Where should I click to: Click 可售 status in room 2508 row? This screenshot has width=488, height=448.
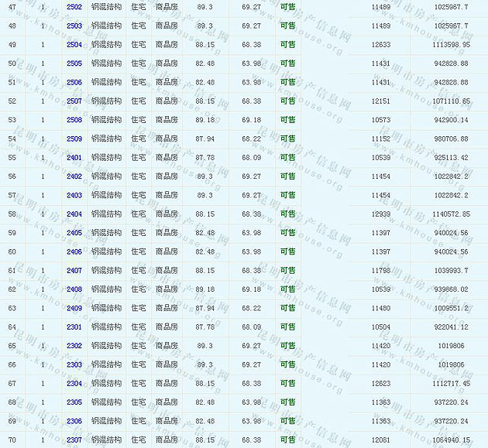tap(287, 120)
